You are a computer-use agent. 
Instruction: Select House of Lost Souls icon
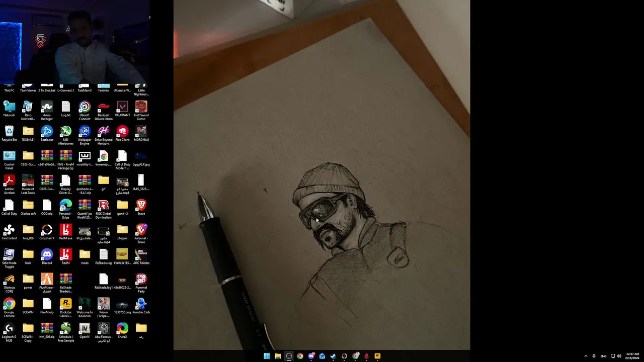pos(28,185)
